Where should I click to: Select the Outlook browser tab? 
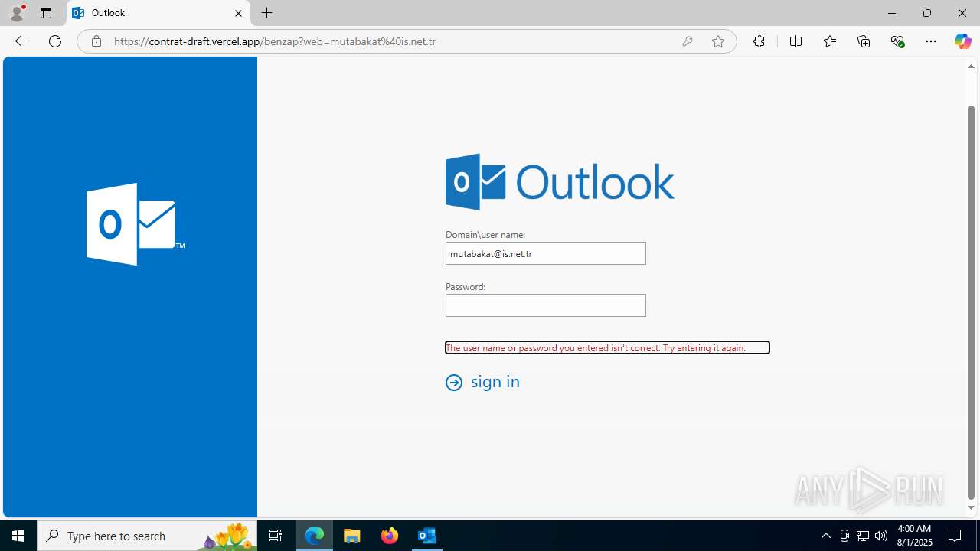158,13
